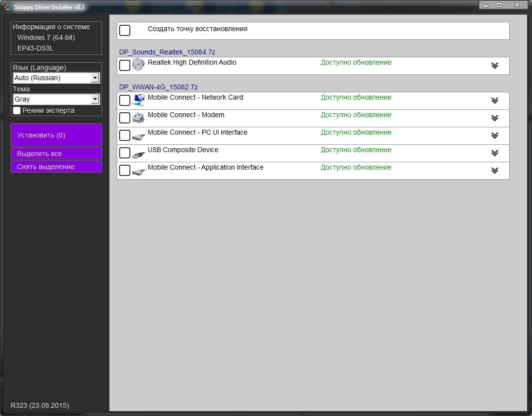Expand the Realtek High Definition Audio row
The height and width of the screenshot is (416, 532).
point(495,66)
